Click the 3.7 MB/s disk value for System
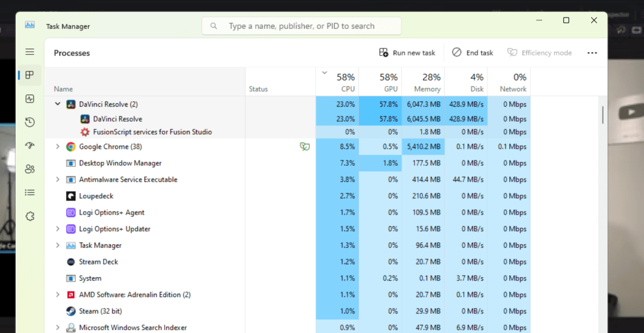 (x=466, y=278)
